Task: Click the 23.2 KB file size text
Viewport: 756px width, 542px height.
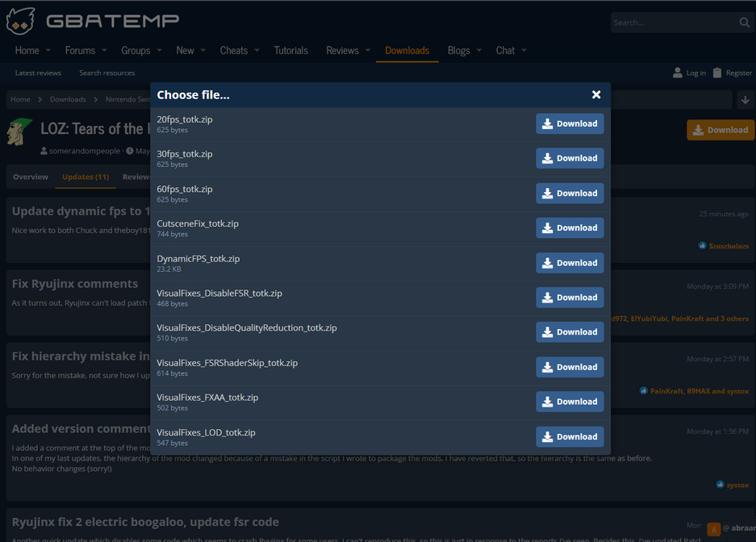Action: coord(169,269)
